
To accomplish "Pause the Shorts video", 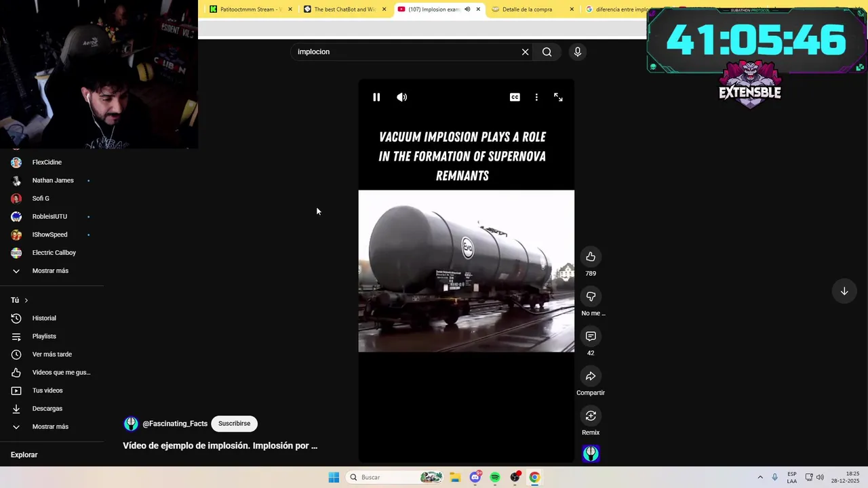I will pyautogui.click(x=376, y=97).
